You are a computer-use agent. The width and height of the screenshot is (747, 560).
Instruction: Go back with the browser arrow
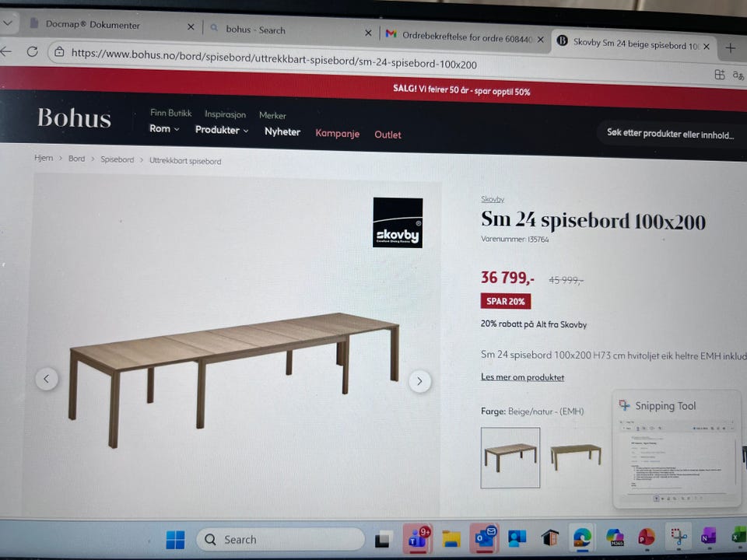coord(5,51)
